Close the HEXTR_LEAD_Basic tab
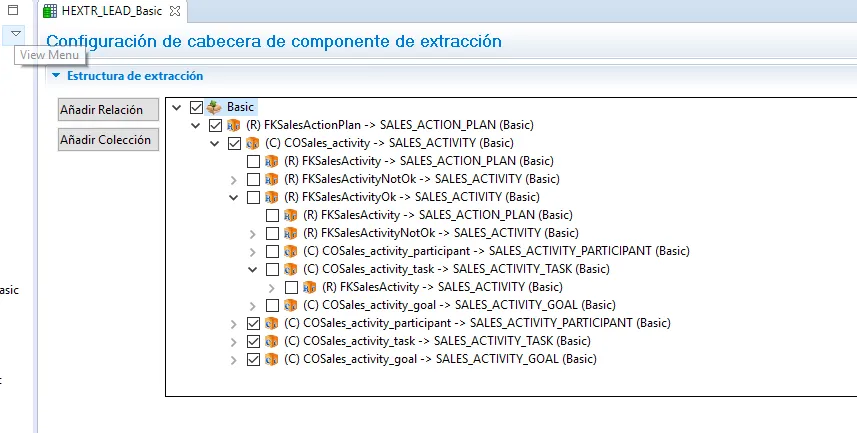Image resolution: width=857 pixels, height=433 pixels. pos(175,11)
